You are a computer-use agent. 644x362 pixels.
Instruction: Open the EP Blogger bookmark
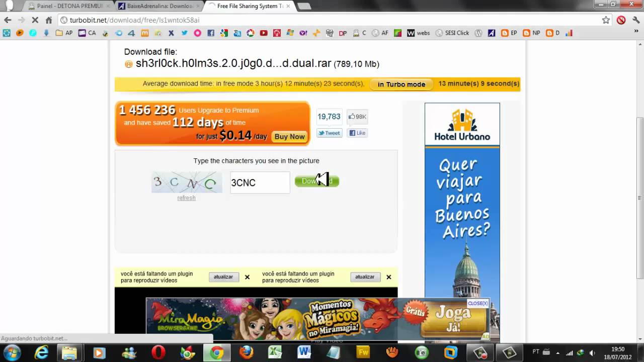(509, 33)
